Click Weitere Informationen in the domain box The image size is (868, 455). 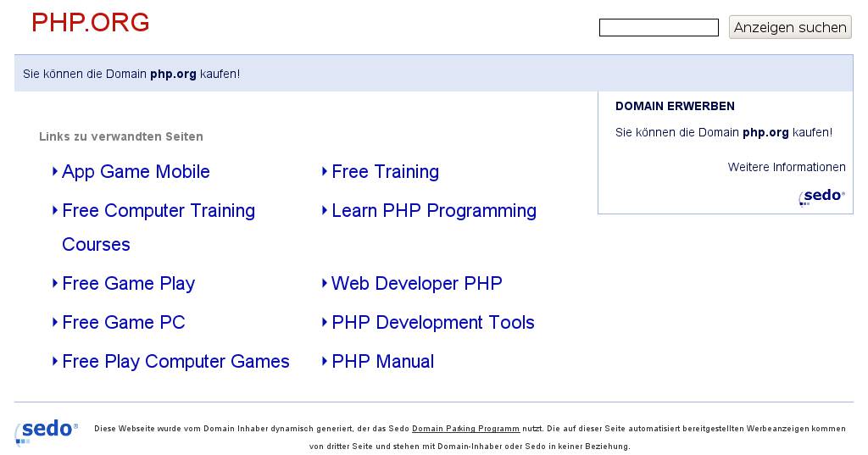[786, 167]
